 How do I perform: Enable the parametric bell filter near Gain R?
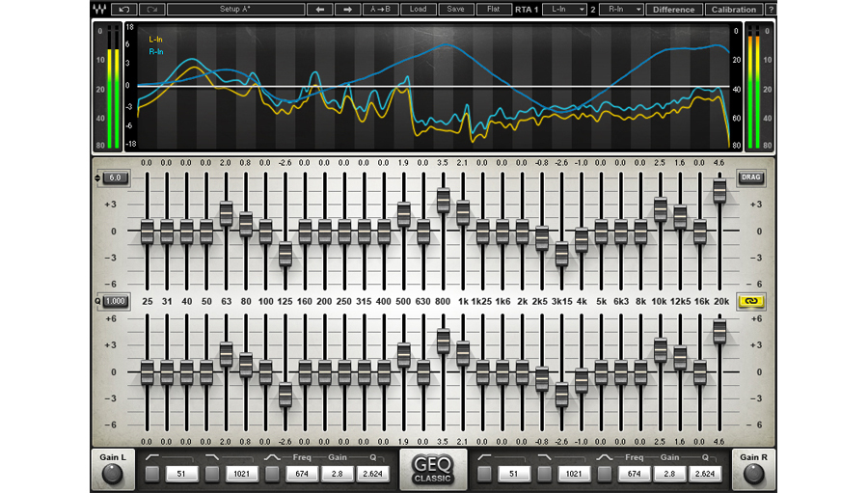point(604,474)
